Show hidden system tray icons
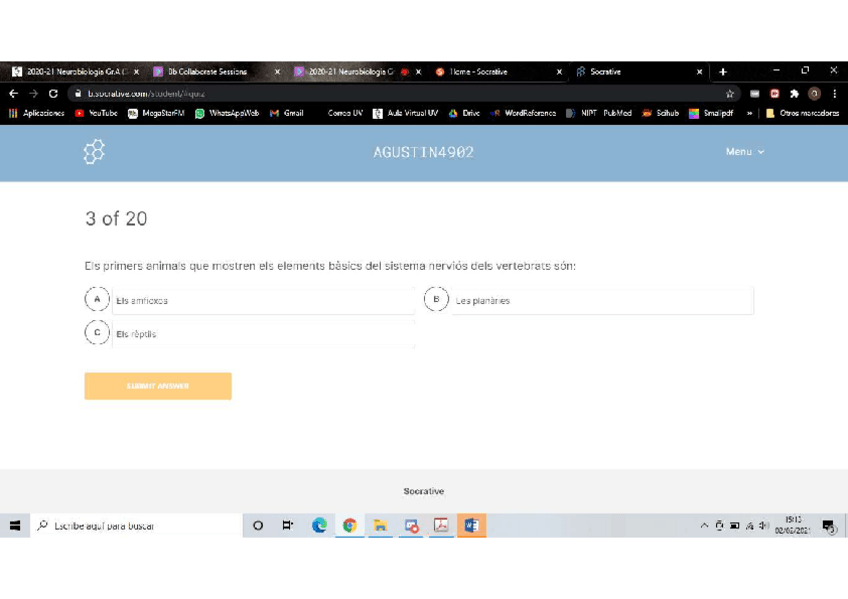The width and height of the screenshot is (848, 599). (704, 525)
